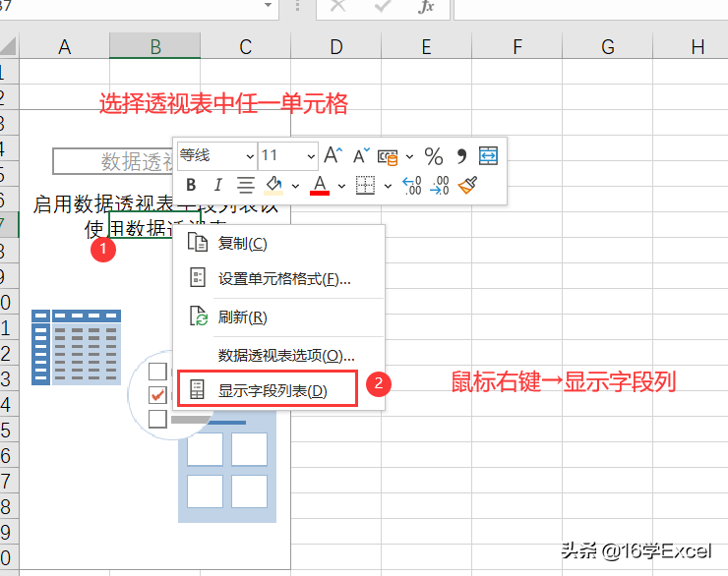The width and height of the screenshot is (728, 576).
Task: Apply the yellow fill color bucket
Action: coord(273,185)
